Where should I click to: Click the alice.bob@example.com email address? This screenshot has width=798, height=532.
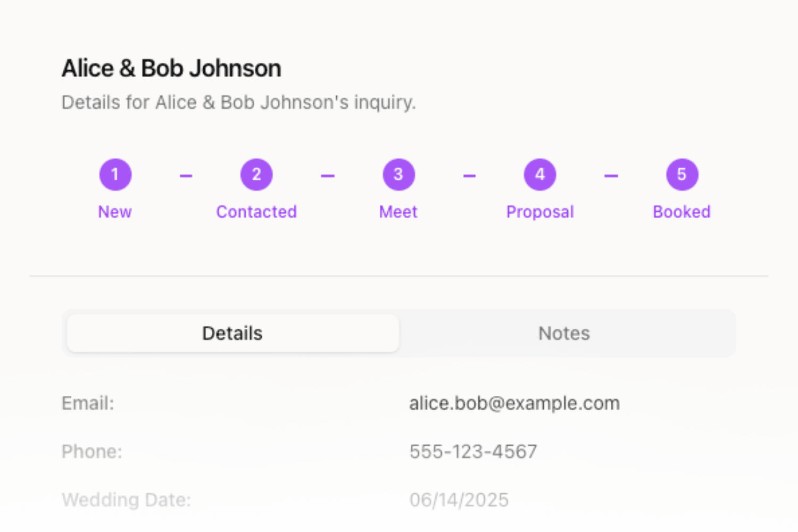click(514, 403)
